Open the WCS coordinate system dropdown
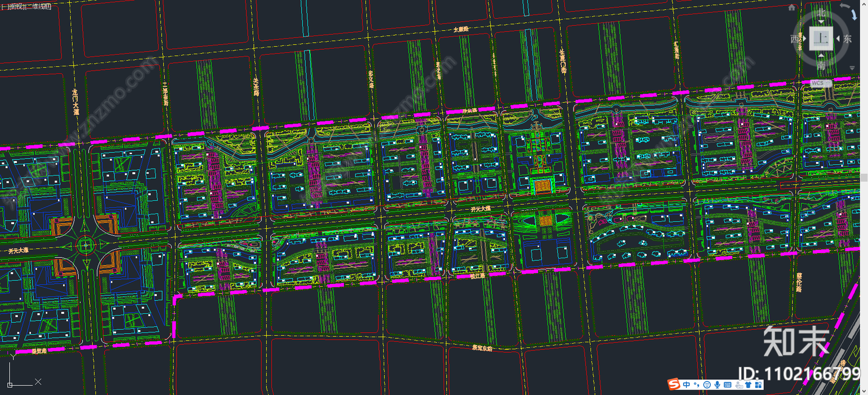Screen dimensions: 868x395 coord(820,83)
